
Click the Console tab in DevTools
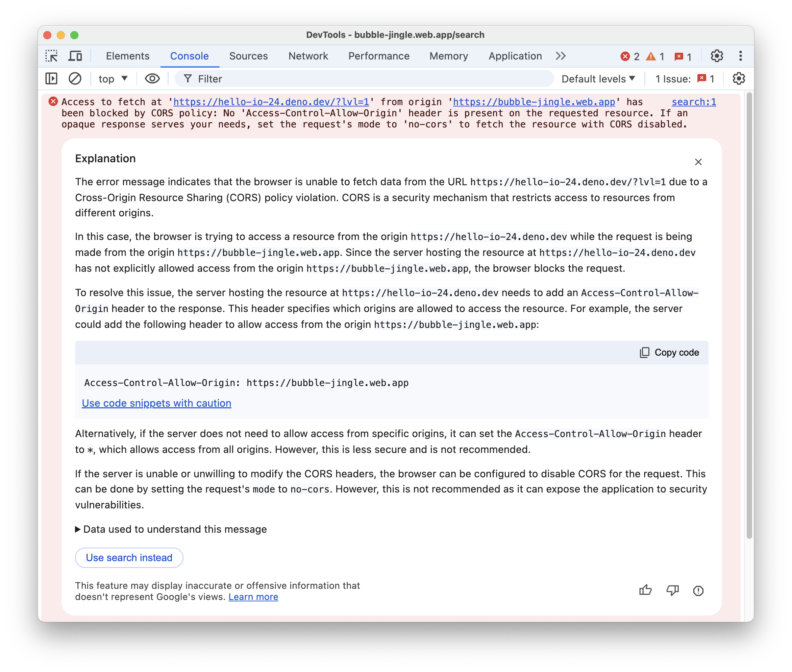coord(190,56)
